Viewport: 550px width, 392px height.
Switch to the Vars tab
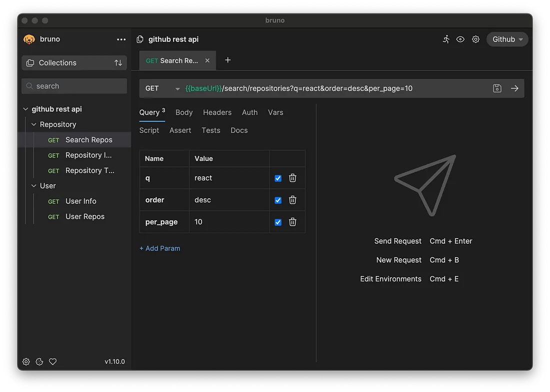tap(275, 112)
